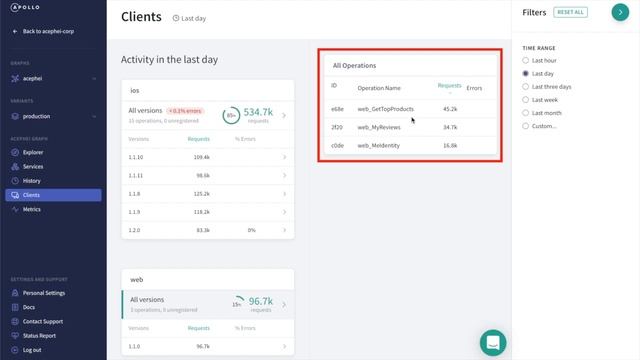This screenshot has width=640, height=360.
Task: Click the ID column header
Action: point(334,86)
